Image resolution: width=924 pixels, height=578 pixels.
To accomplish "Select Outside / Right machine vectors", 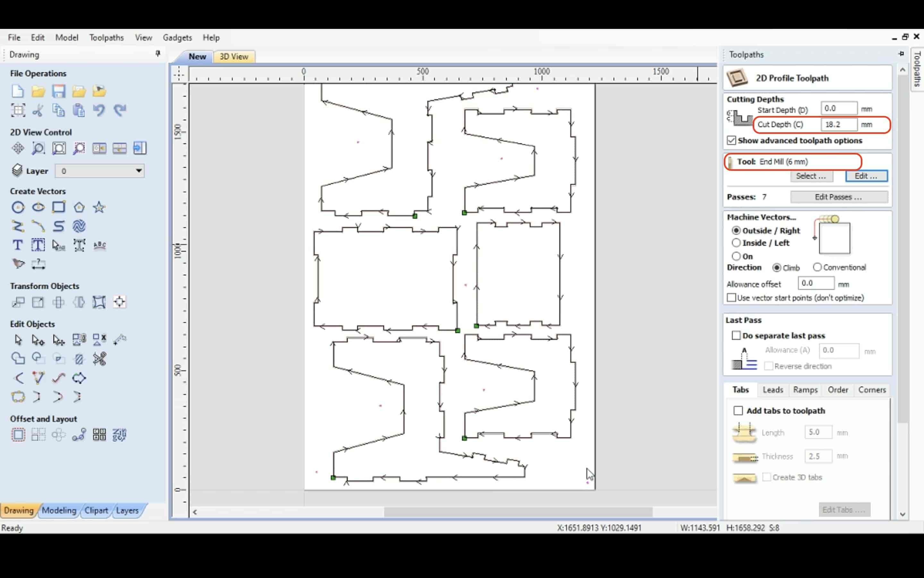I will (736, 231).
